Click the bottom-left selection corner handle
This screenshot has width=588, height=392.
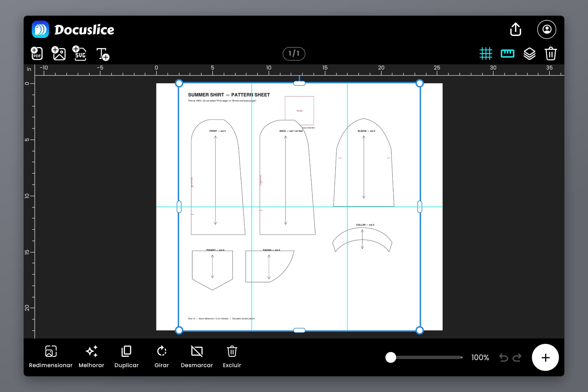click(179, 330)
